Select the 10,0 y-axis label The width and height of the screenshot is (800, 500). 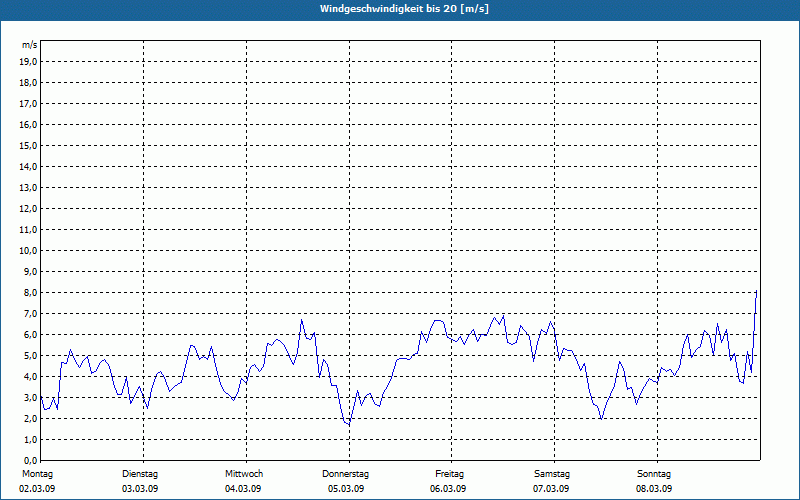[28, 251]
